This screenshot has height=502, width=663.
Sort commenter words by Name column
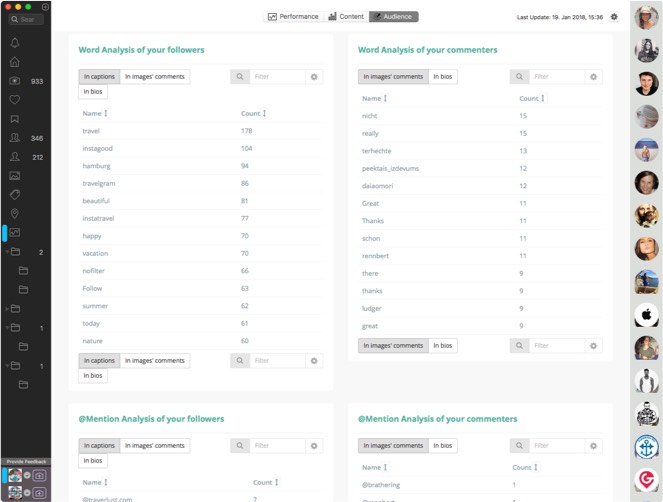(374, 99)
